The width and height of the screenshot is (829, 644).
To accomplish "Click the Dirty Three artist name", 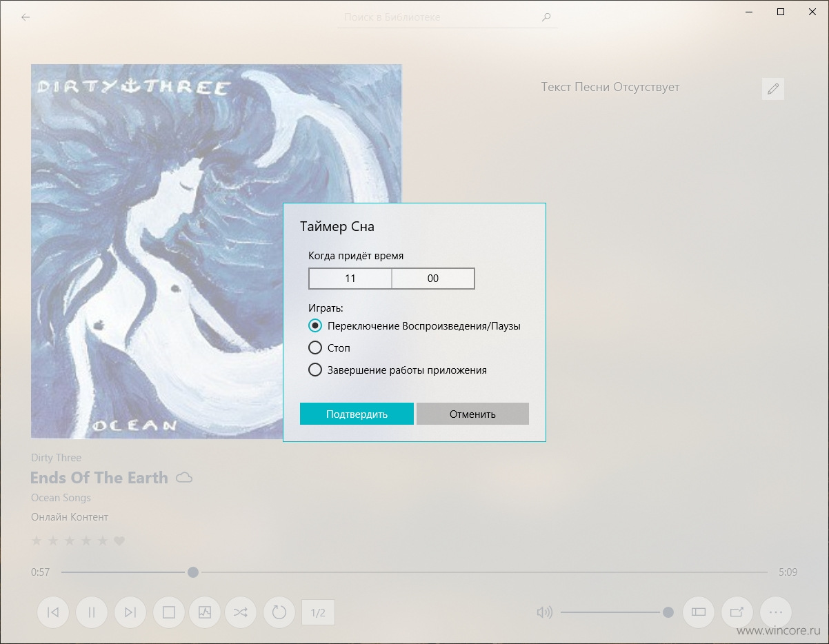I will [x=56, y=458].
